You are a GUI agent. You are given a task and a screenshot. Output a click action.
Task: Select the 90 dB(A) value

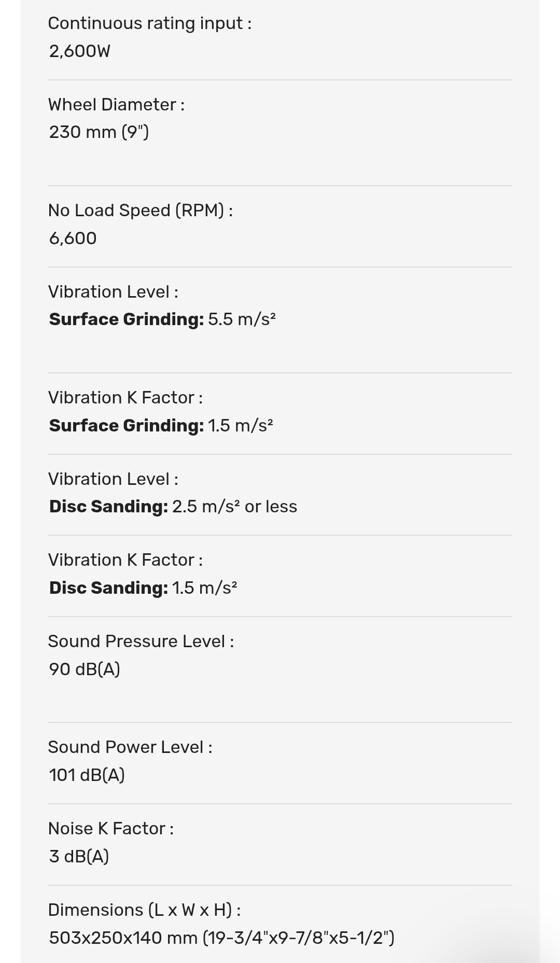point(85,669)
